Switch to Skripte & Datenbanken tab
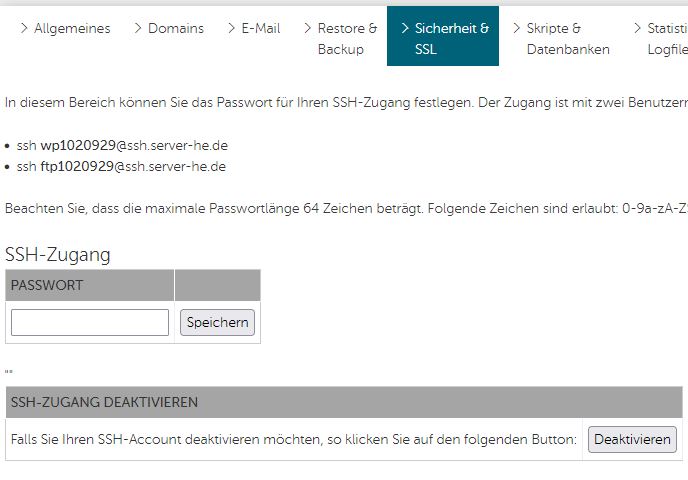The width and height of the screenshot is (688, 480). click(x=567, y=38)
